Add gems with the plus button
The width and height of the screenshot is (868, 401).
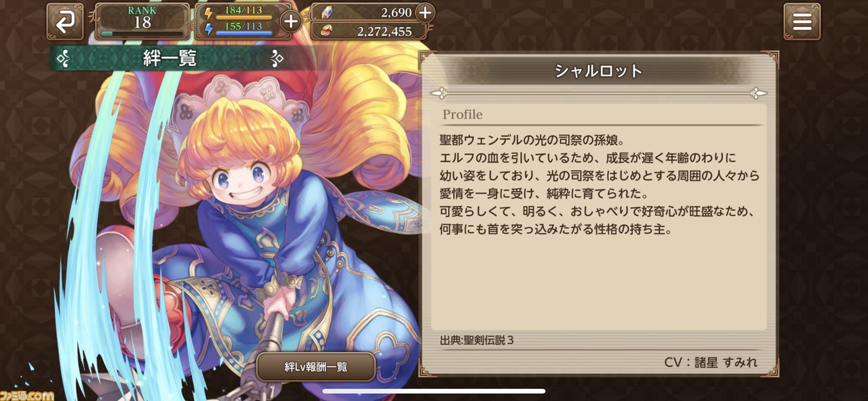tap(425, 12)
